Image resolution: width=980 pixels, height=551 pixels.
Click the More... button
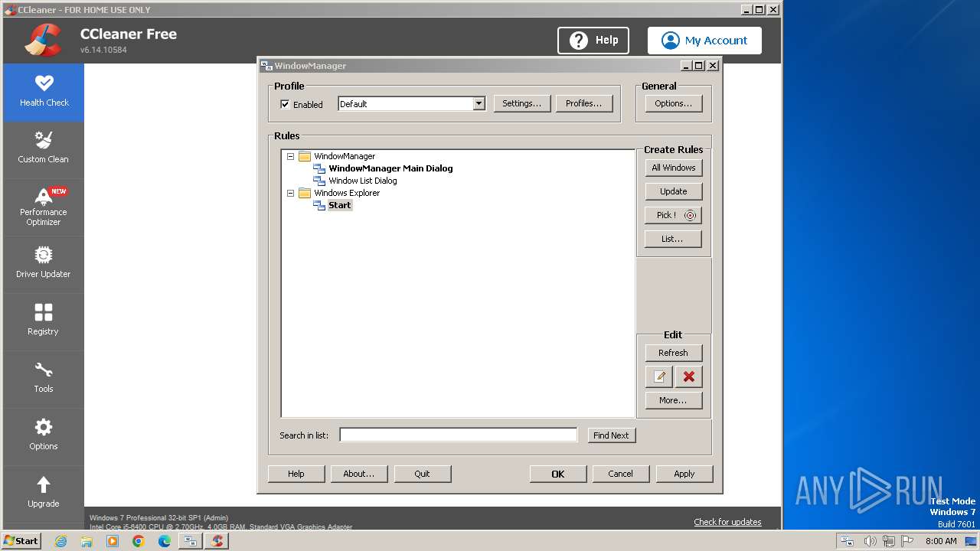tap(674, 400)
